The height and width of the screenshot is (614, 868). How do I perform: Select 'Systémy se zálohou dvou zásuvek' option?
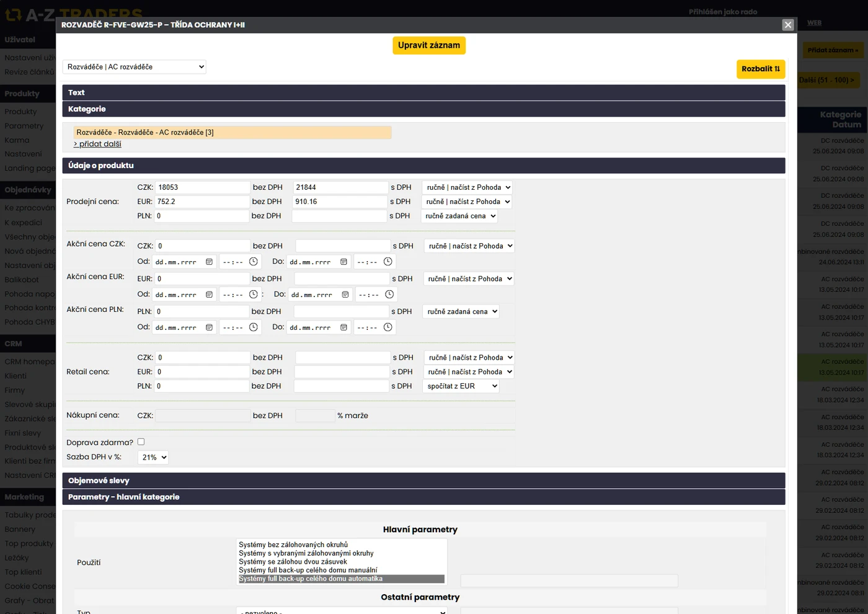coord(293,562)
